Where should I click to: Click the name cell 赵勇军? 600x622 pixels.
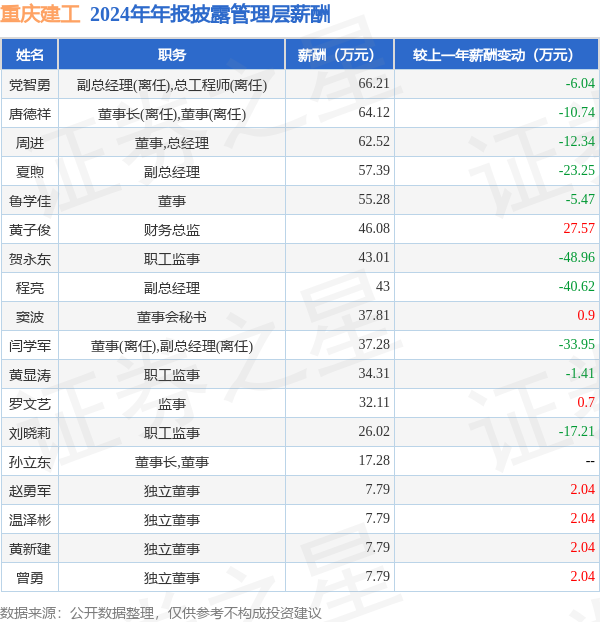pos(30,491)
